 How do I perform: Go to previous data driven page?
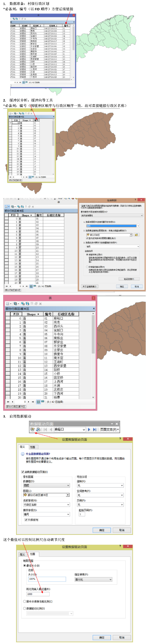tap(51, 429)
